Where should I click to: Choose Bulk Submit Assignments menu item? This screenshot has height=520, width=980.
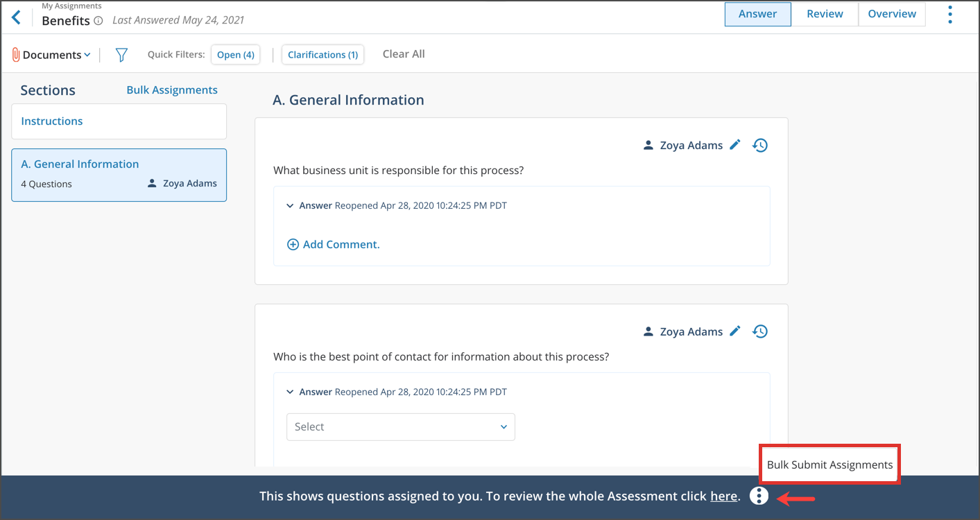click(x=829, y=465)
